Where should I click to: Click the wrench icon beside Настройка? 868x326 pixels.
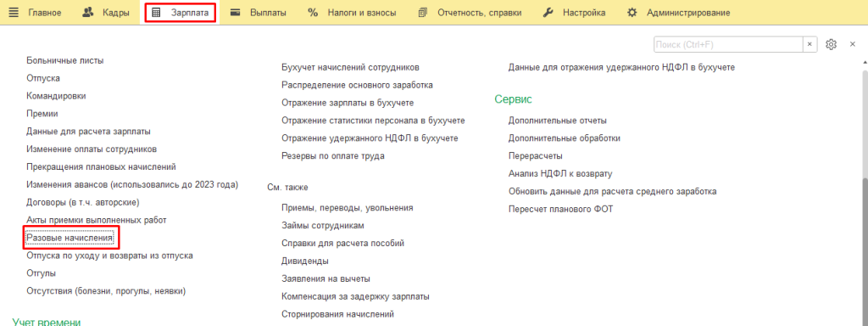point(548,12)
